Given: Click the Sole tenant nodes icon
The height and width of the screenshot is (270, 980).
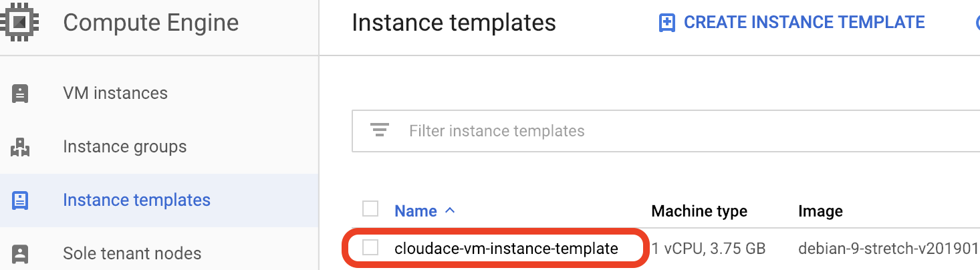Looking at the screenshot, I should pos(20,253).
